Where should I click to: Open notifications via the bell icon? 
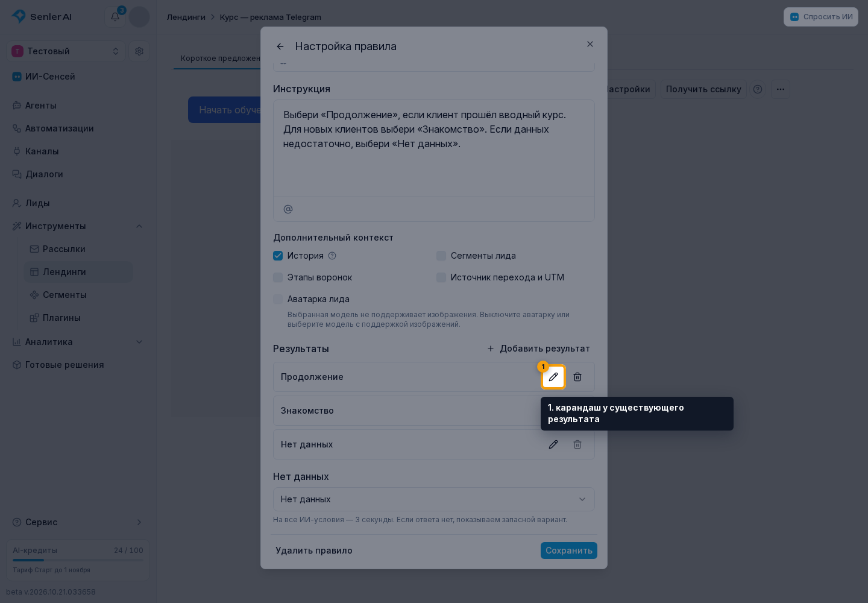pyautogui.click(x=115, y=17)
